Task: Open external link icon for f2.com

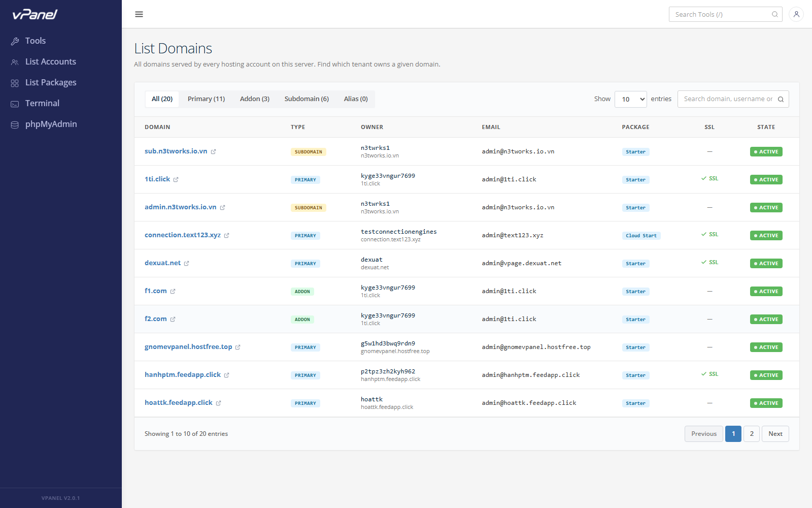Action: 173,319
